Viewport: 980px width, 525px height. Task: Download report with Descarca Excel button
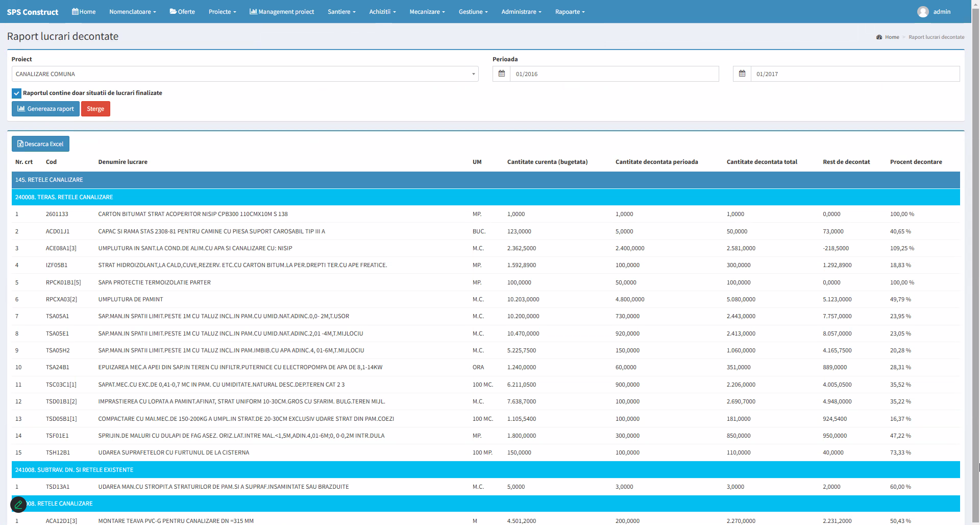tap(40, 144)
